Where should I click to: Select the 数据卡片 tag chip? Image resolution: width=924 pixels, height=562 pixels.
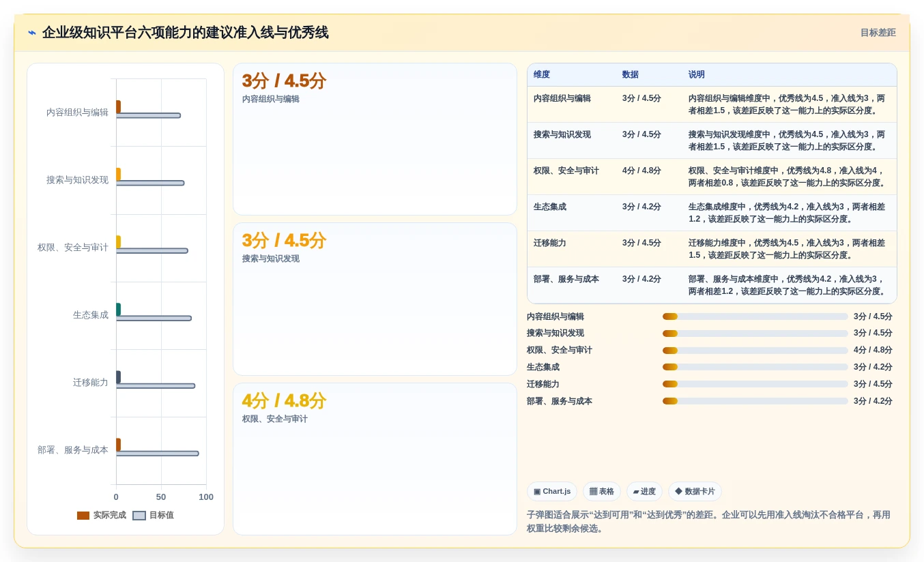click(x=695, y=492)
